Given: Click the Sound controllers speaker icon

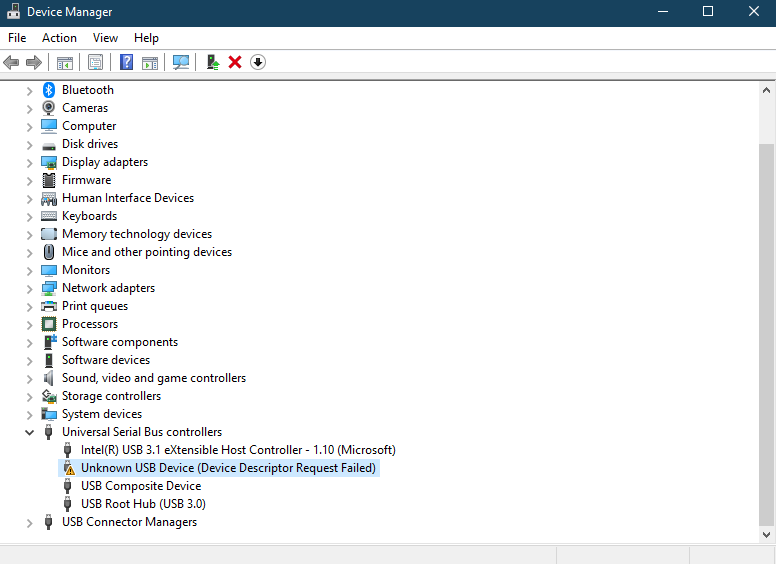Looking at the screenshot, I should click(48, 378).
